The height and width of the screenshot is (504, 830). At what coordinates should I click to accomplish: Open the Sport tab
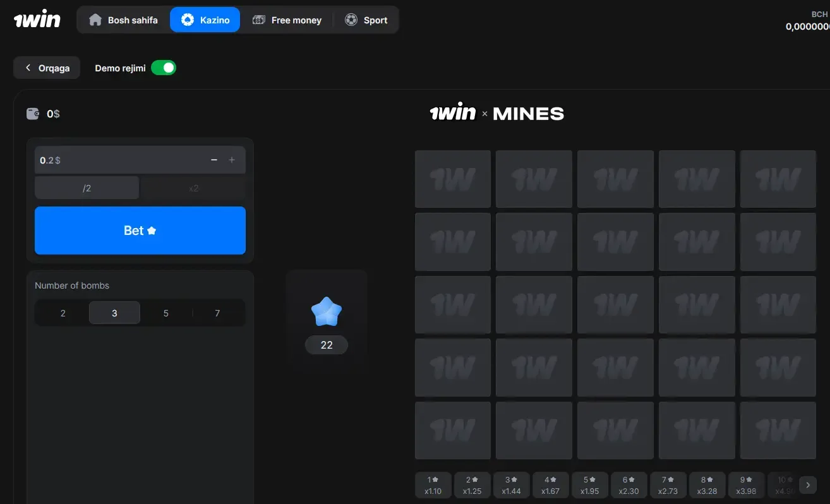point(366,20)
